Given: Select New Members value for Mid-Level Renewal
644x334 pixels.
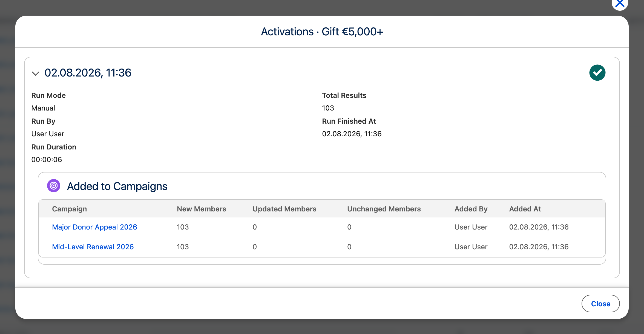Looking at the screenshot, I should pos(183,247).
